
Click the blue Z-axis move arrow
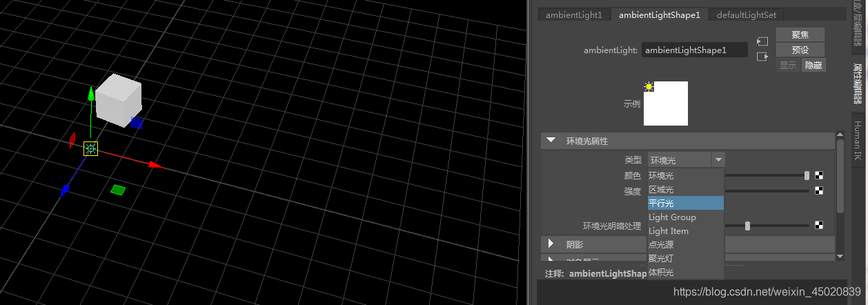(65, 190)
